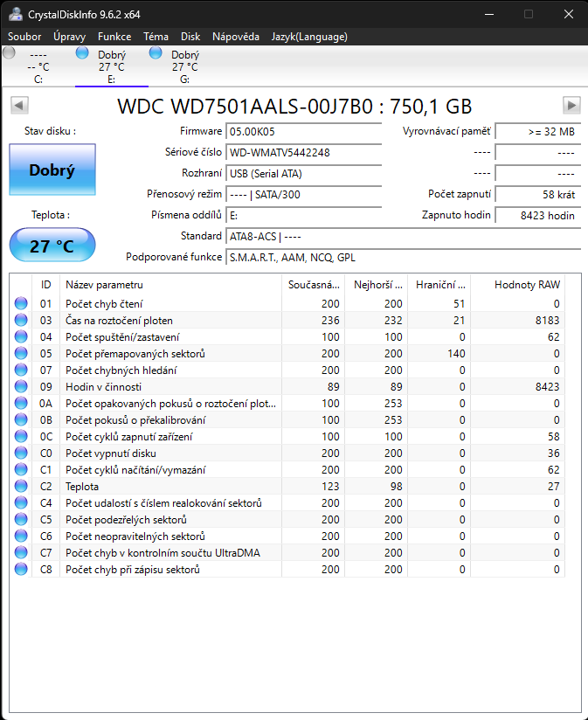Click the Rozhraní field USB (Serial ATA)
The image size is (588, 720).
303,174
